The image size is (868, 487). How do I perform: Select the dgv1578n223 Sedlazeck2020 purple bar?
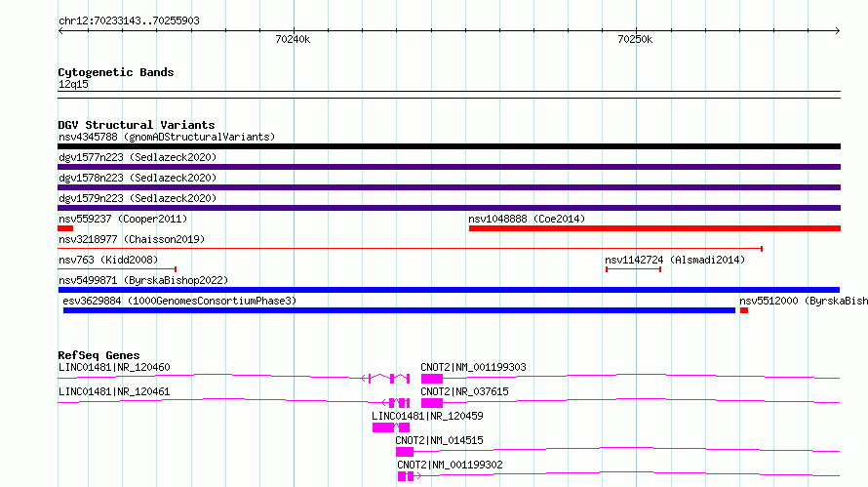(449, 187)
